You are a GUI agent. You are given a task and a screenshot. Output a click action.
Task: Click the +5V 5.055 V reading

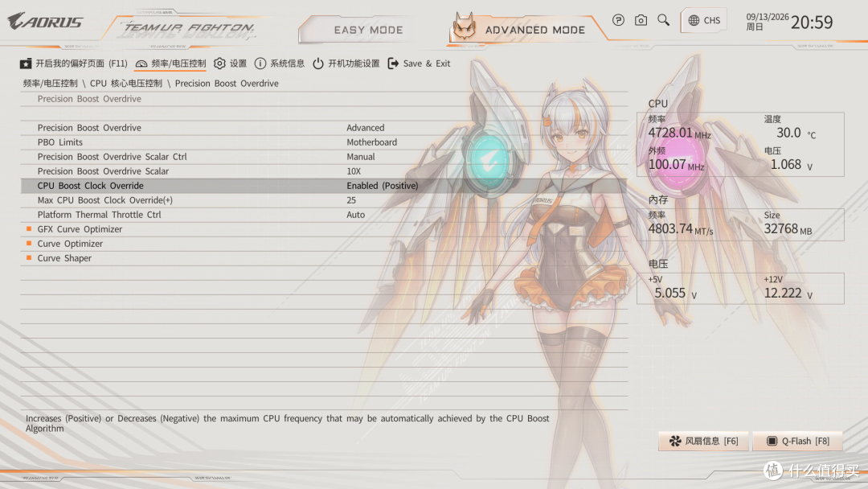[x=675, y=293]
